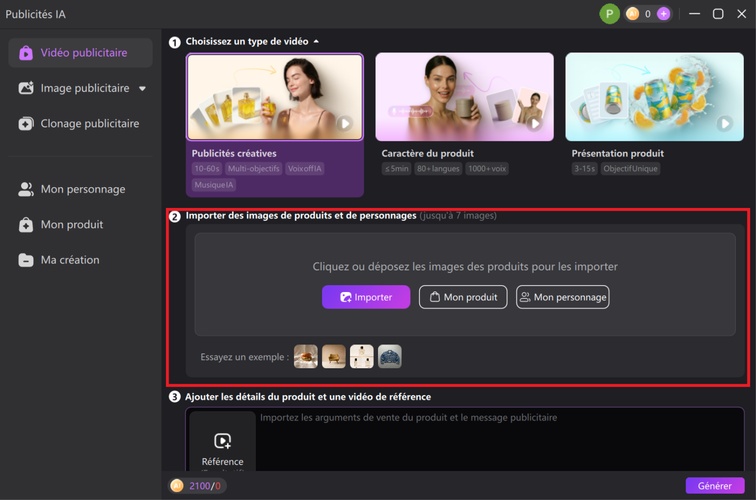This screenshot has height=500, width=756.
Task: Click the Image publicitaire picture icon
Action: click(26, 88)
